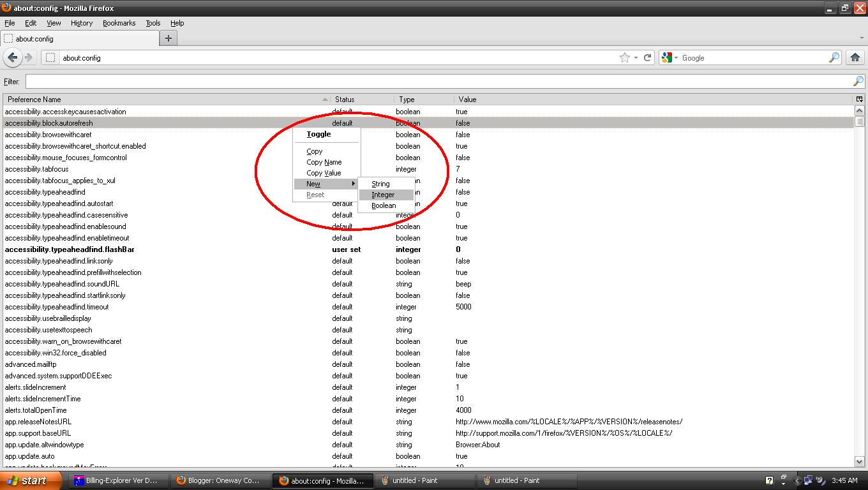This screenshot has height=490, width=868.
Task: Select the accessibility.usetexttospeech row
Action: pyautogui.click(x=428, y=330)
